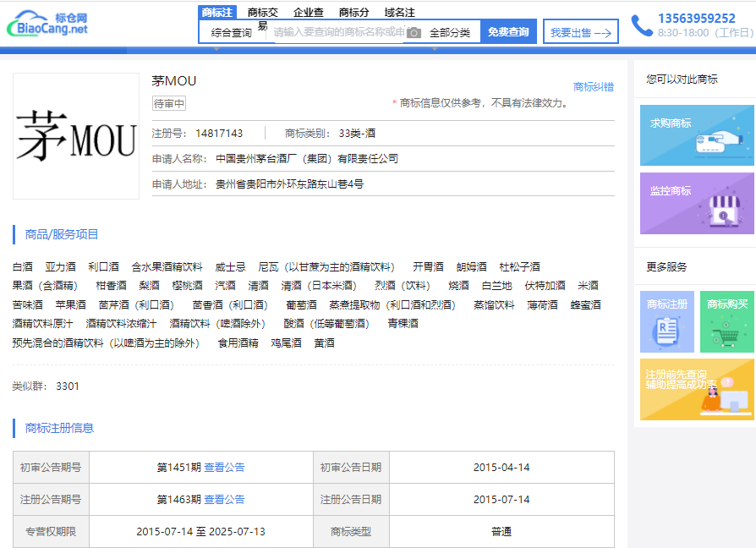
Task: Click the 商标注册信息 section heading
Action: tap(59, 428)
